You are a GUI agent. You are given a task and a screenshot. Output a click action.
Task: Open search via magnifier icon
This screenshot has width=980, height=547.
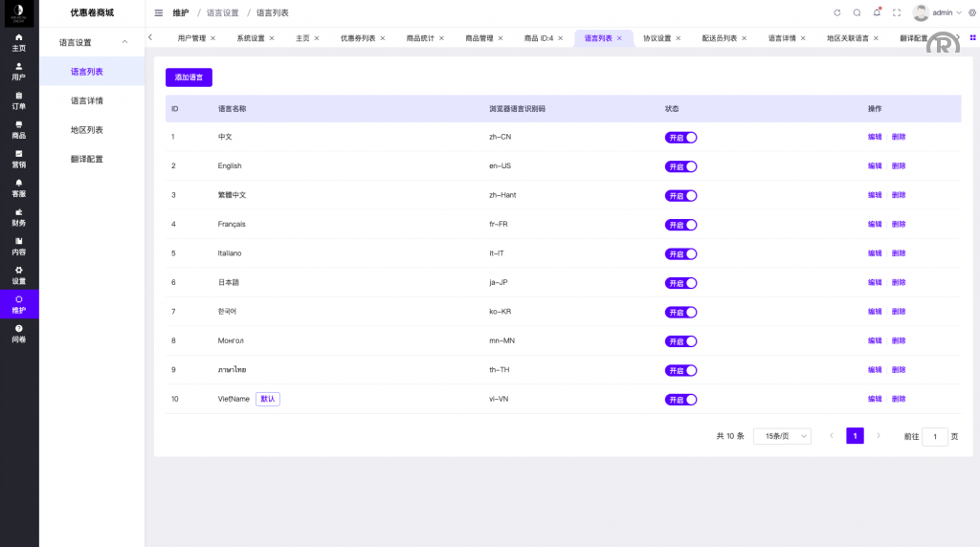(x=857, y=12)
